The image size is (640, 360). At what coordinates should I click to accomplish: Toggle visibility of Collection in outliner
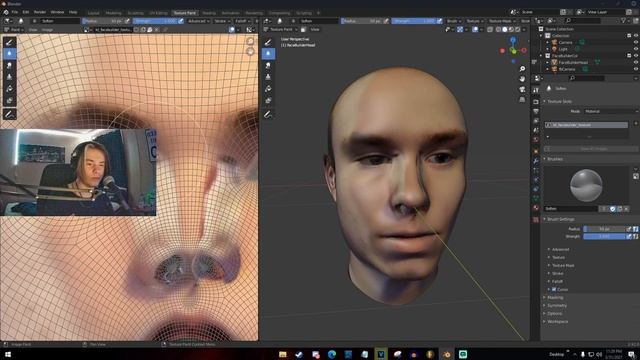636,36
